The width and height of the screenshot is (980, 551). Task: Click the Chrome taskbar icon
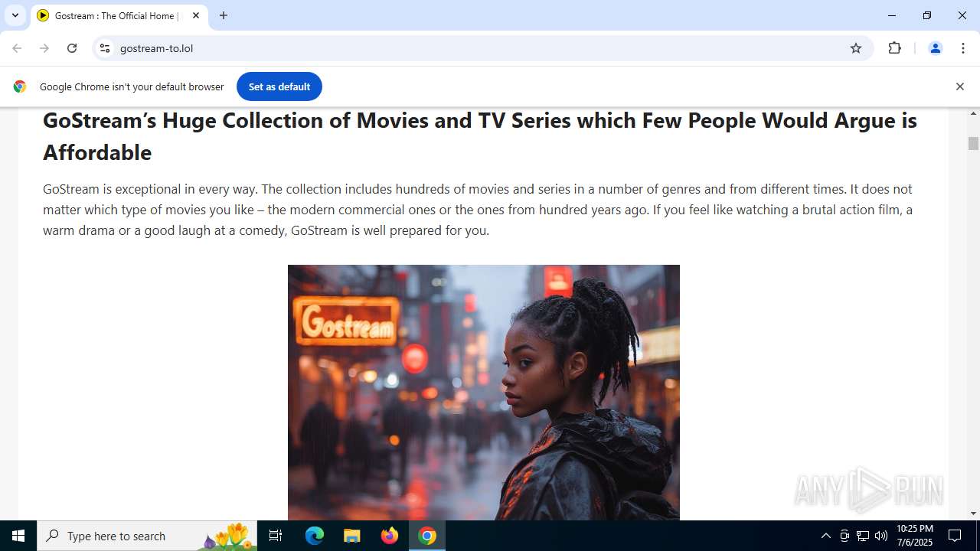[x=427, y=536]
